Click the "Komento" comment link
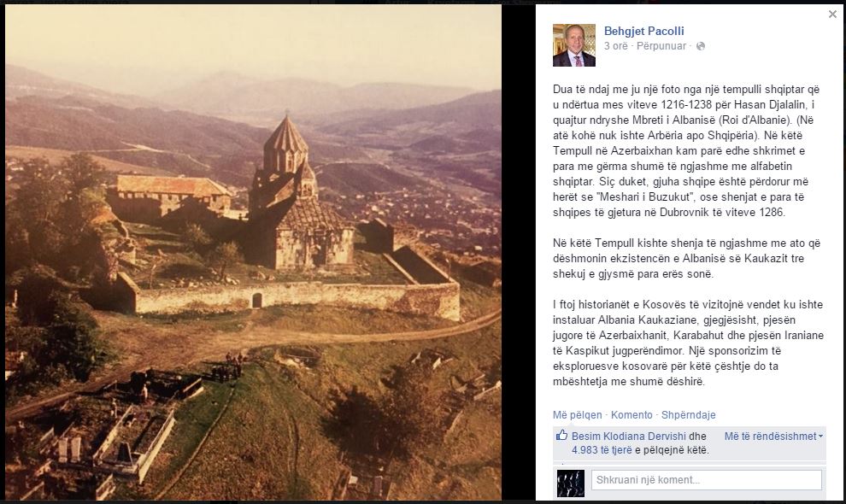 coord(632,415)
